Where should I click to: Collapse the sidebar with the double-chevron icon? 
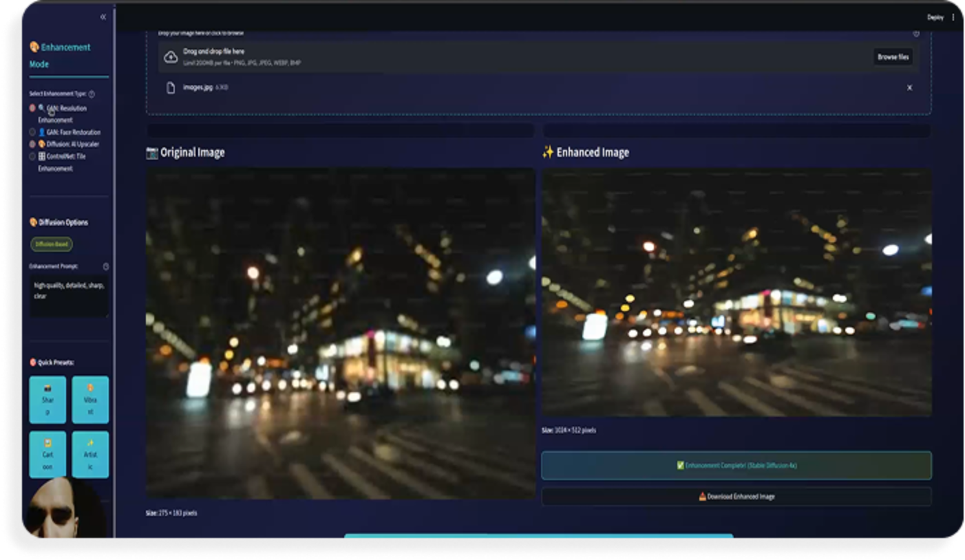click(x=103, y=17)
